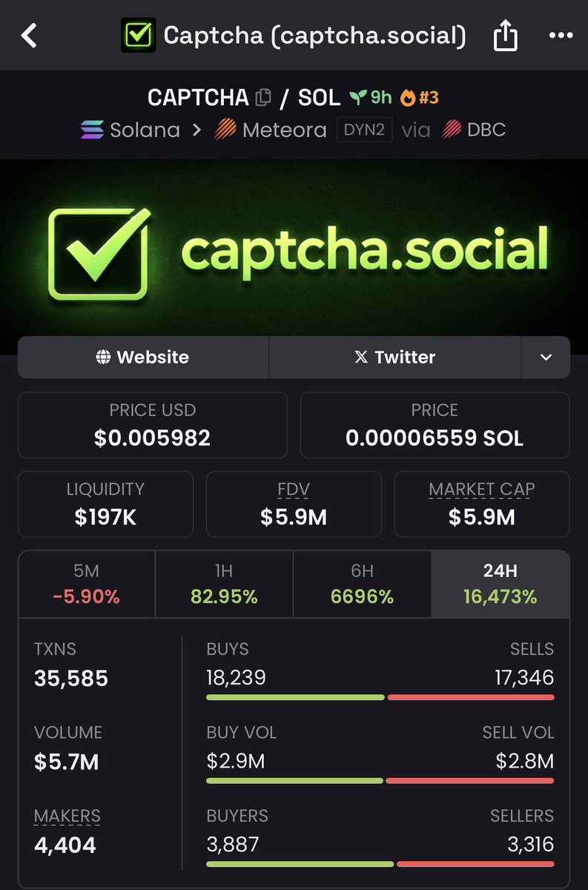Select the 5M timeframe tab

coord(87,584)
